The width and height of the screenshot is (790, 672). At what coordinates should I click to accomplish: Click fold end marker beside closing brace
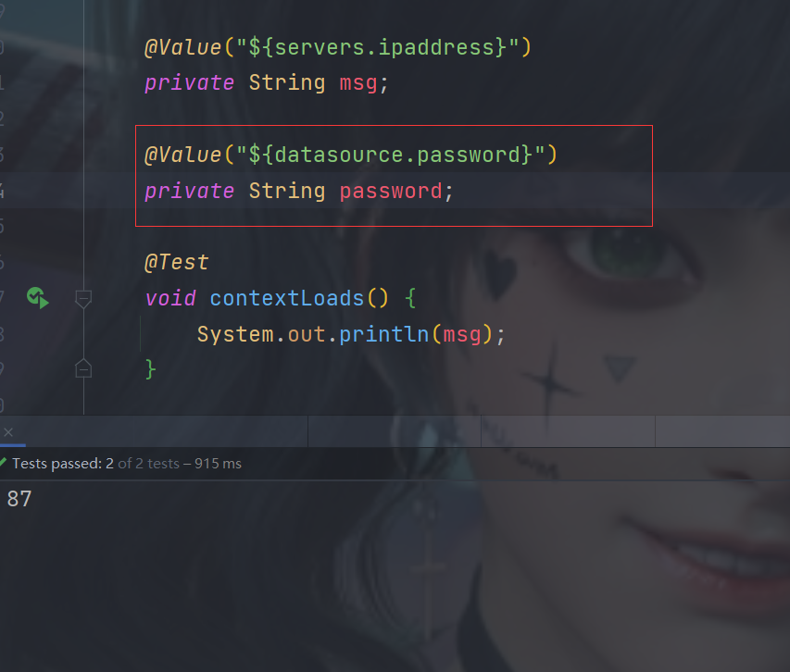tap(83, 369)
